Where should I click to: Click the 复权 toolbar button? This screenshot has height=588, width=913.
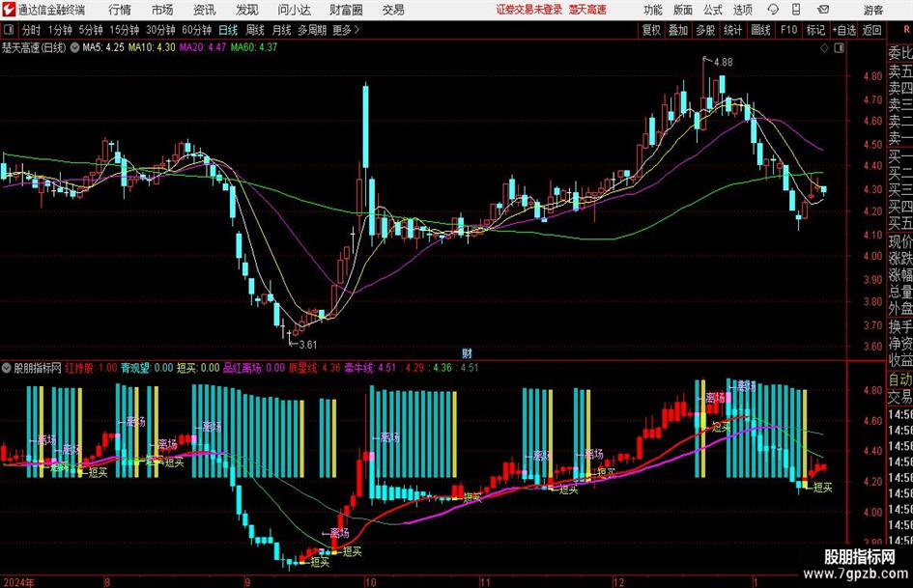(651, 30)
